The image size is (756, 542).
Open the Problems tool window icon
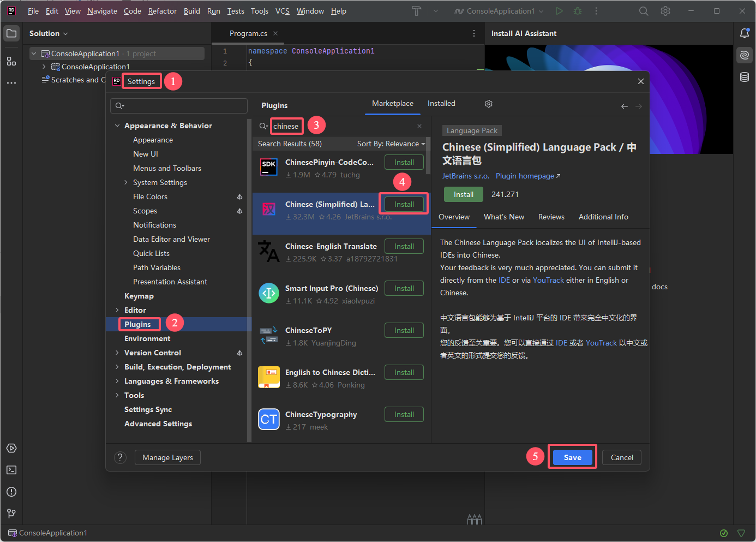tap(11, 492)
